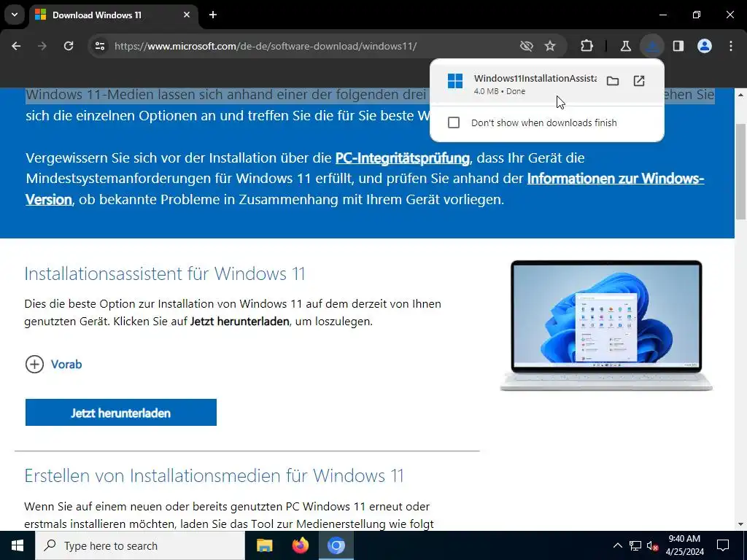Open the clock and date flyout

tap(684, 545)
